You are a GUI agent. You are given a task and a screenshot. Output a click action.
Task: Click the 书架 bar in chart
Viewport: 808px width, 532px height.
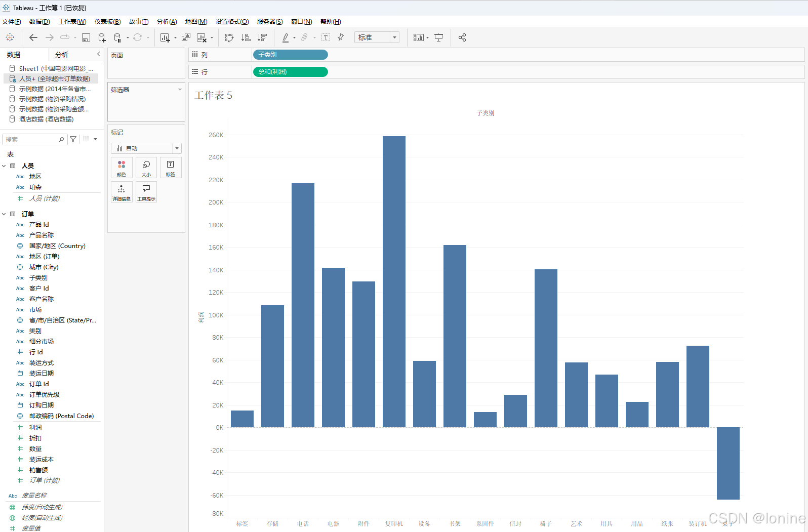click(x=455, y=336)
